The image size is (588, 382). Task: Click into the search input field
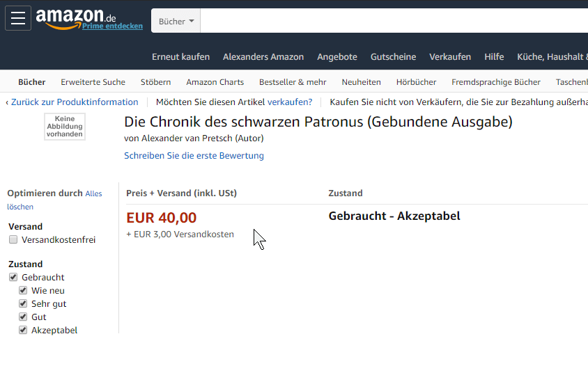pyautogui.click(x=390, y=21)
